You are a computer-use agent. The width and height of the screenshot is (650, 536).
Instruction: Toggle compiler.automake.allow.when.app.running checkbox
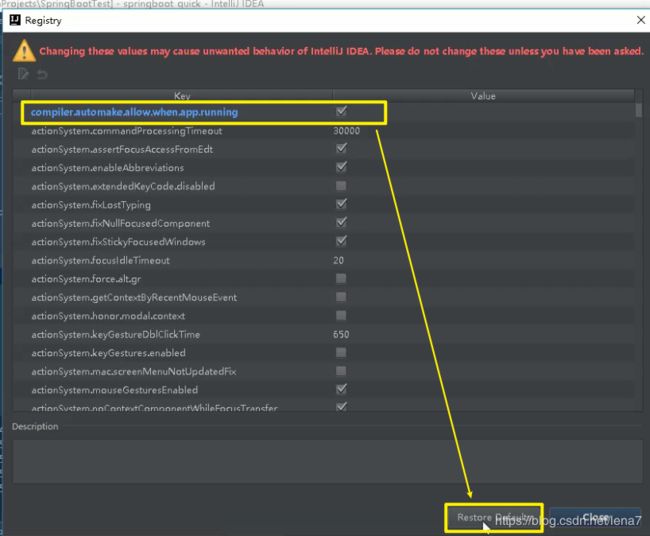click(342, 111)
